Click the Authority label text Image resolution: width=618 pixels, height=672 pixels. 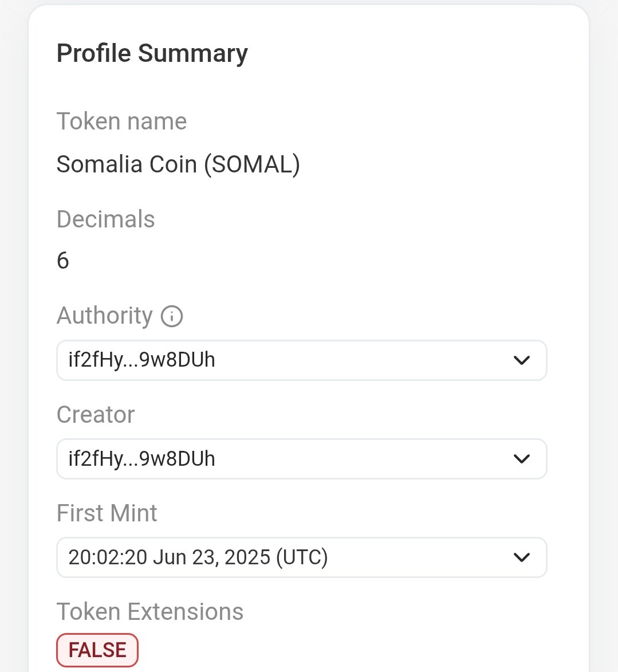[x=105, y=316]
